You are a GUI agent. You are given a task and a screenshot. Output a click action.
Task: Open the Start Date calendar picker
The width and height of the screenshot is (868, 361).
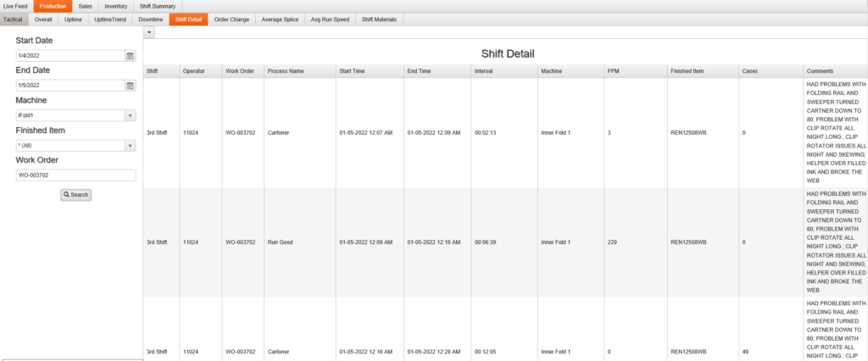tap(130, 56)
